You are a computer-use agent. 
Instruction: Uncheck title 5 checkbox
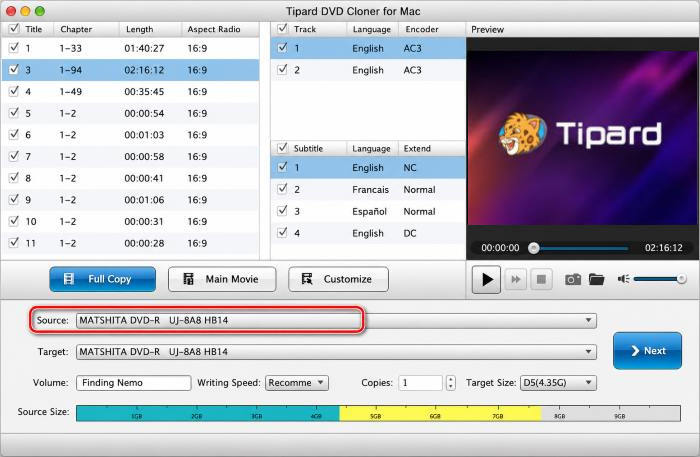point(14,112)
